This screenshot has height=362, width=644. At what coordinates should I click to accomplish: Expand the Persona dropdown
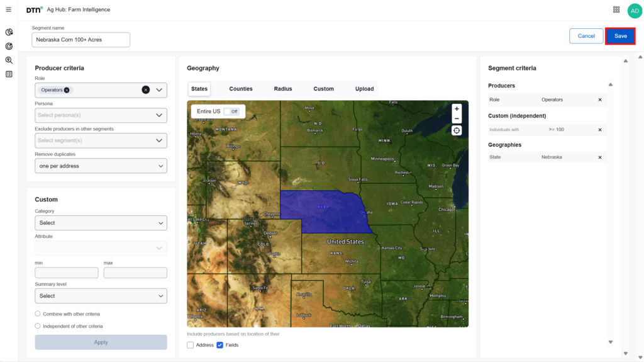[101, 115]
